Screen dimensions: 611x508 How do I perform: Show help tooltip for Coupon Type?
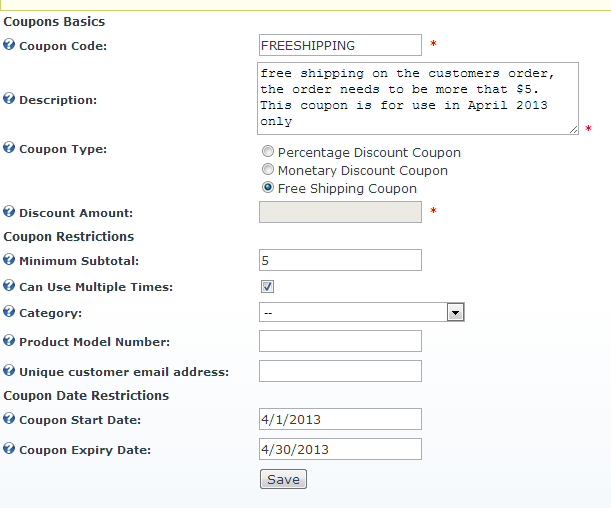pyautogui.click(x=9, y=148)
